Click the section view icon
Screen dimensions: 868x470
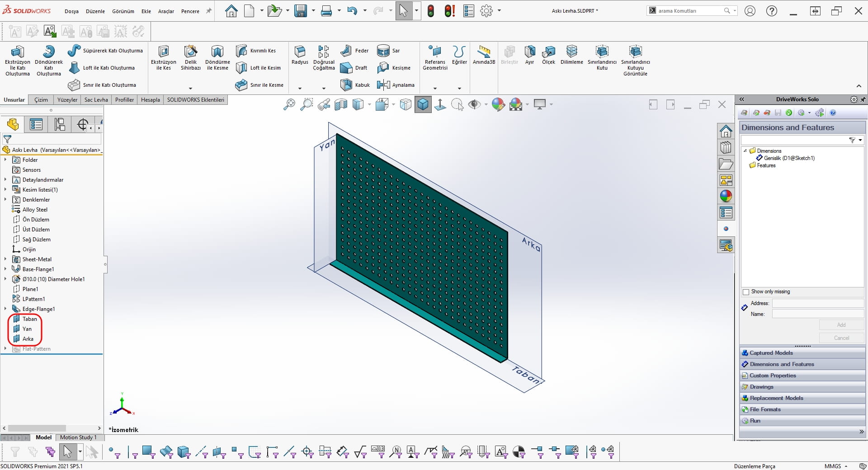341,105
